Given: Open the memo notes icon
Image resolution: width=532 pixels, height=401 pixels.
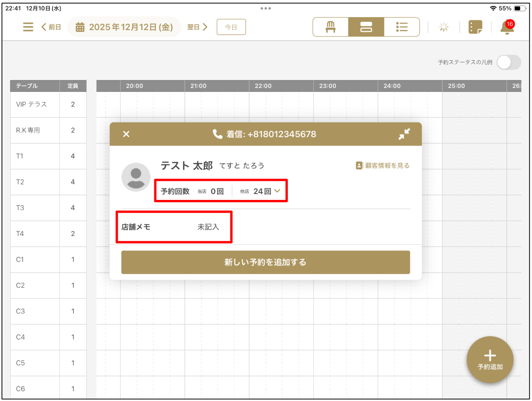Looking at the screenshot, I should coord(475,27).
